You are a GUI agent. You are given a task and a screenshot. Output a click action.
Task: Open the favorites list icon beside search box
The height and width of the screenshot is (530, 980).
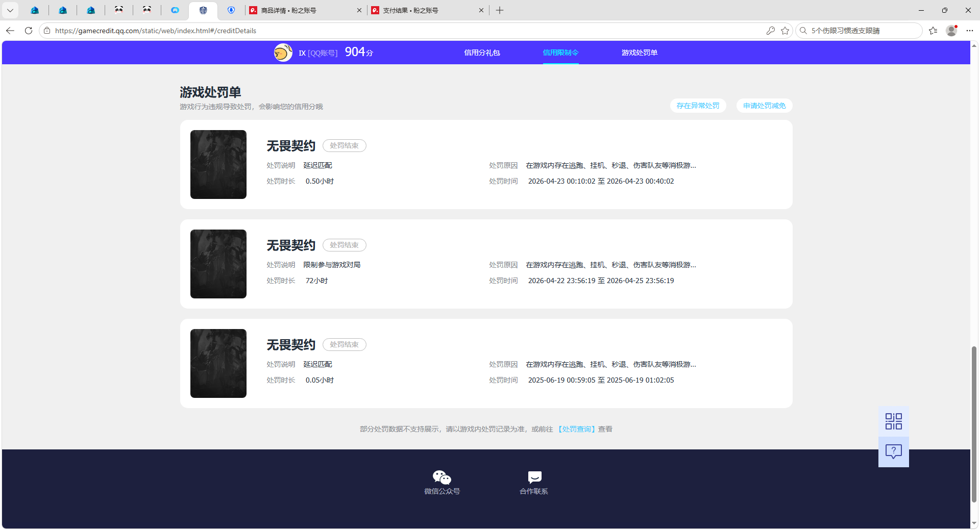pos(933,31)
